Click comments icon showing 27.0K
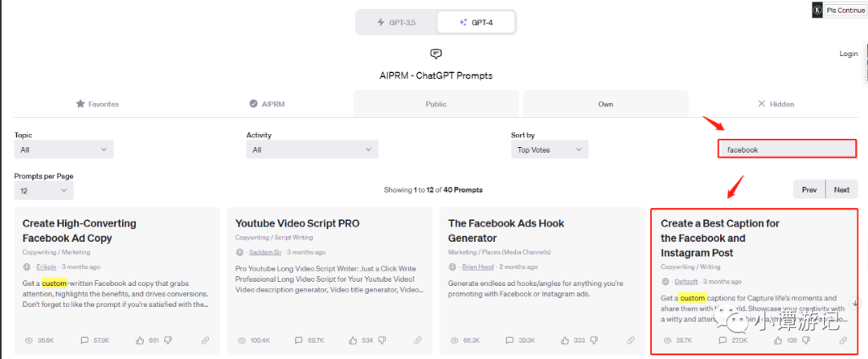Viewport: 868px width, 359px height. click(723, 341)
